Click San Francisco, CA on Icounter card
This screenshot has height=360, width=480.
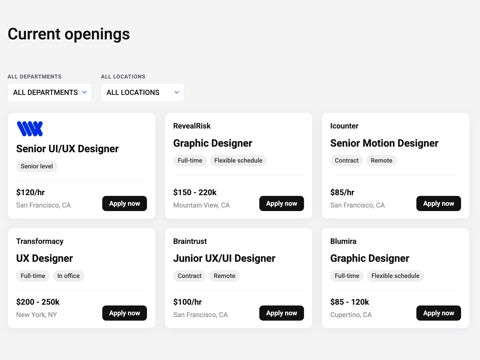coord(358,205)
